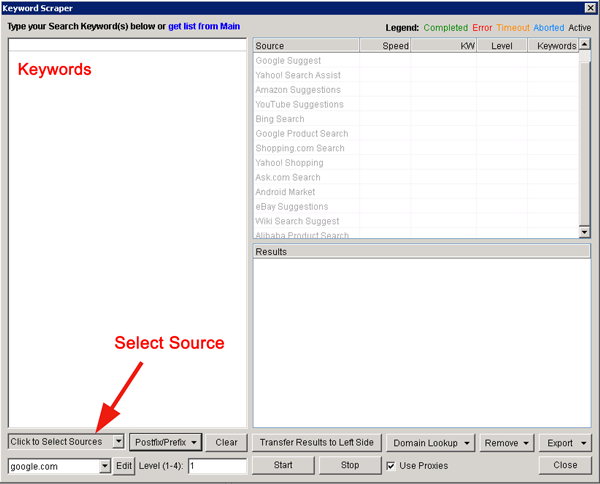Image resolution: width=600 pixels, height=484 pixels.
Task: Click the Level column header
Action: (x=502, y=46)
